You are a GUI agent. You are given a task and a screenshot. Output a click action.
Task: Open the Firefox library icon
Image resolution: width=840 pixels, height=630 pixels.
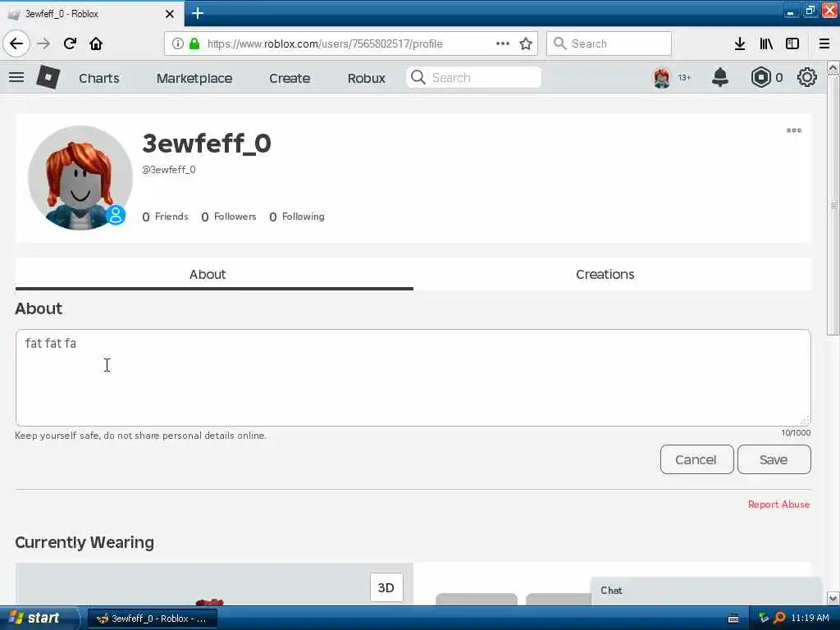[766, 43]
